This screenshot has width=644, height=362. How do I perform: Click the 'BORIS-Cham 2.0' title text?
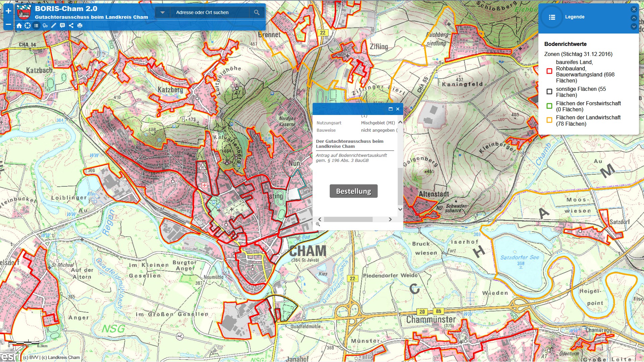point(66,9)
